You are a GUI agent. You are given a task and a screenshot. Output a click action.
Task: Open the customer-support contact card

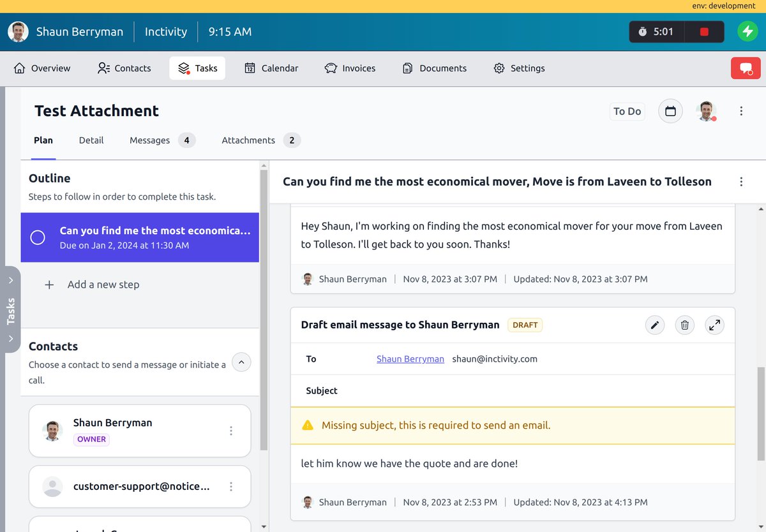pos(140,487)
